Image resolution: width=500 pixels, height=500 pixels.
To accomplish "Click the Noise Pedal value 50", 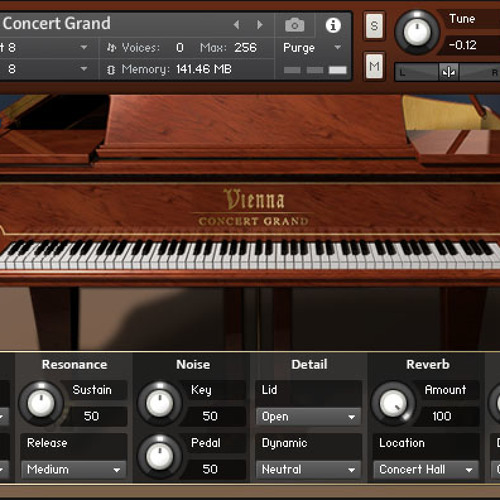I will pos(210,469).
